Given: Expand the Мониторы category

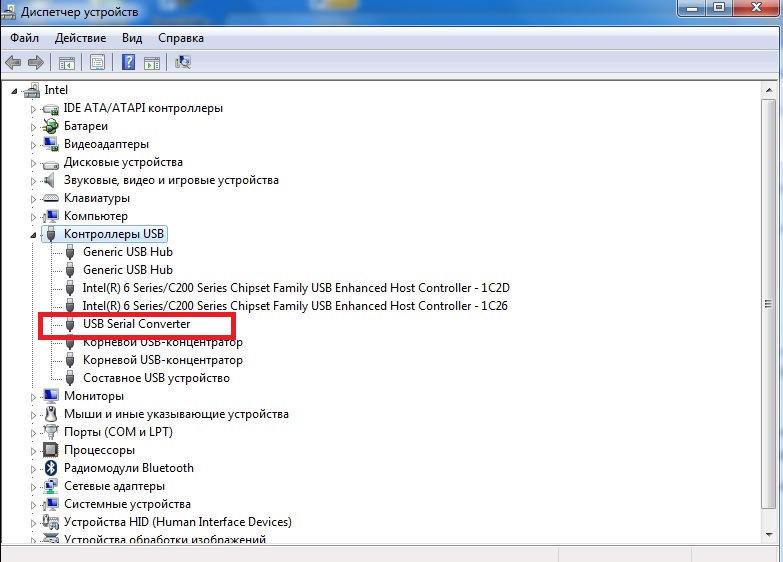Looking at the screenshot, I should click(x=33, y=397).
